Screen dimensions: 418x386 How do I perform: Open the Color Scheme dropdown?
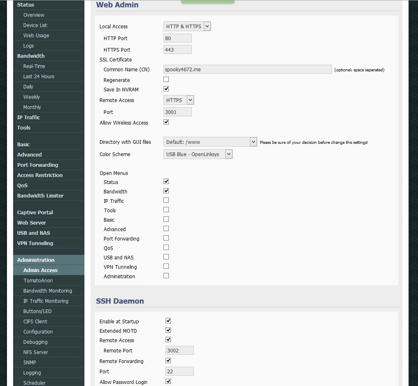pyautogui.click(x=198, y=154)
